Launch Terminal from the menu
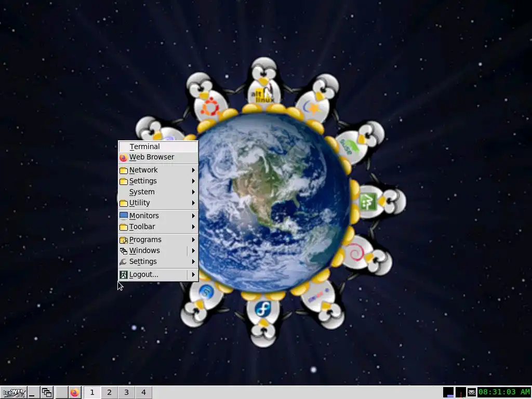The image size is (532, 399). point(158,147)
